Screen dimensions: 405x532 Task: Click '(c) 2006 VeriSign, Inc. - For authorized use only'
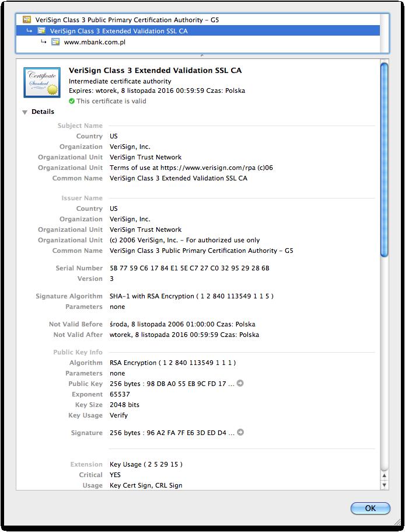pyautogui.click(x=185, y=240)
